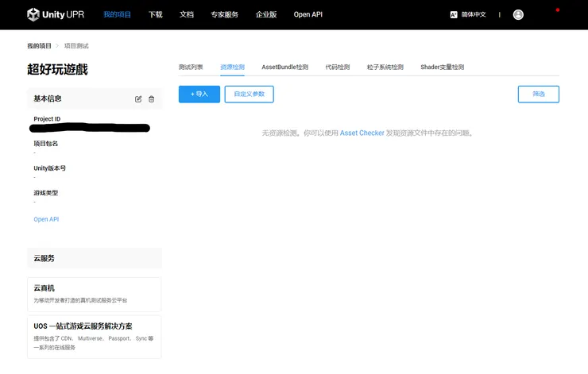Open 下载 in top navigation
Image resolution: width=588 pixels, height=374 pixels.
click(x=155, y=14)
